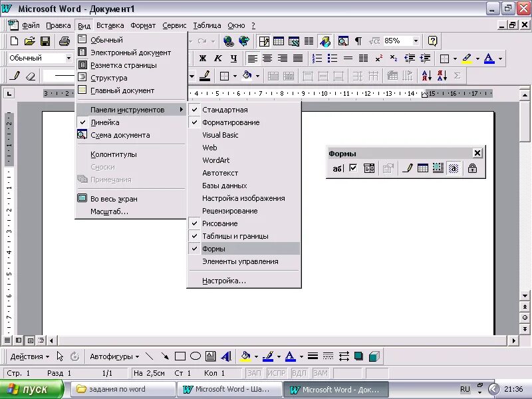Apply underline Ч formatting
This screenshot has height=399, width=532.
tap(233, 59)
